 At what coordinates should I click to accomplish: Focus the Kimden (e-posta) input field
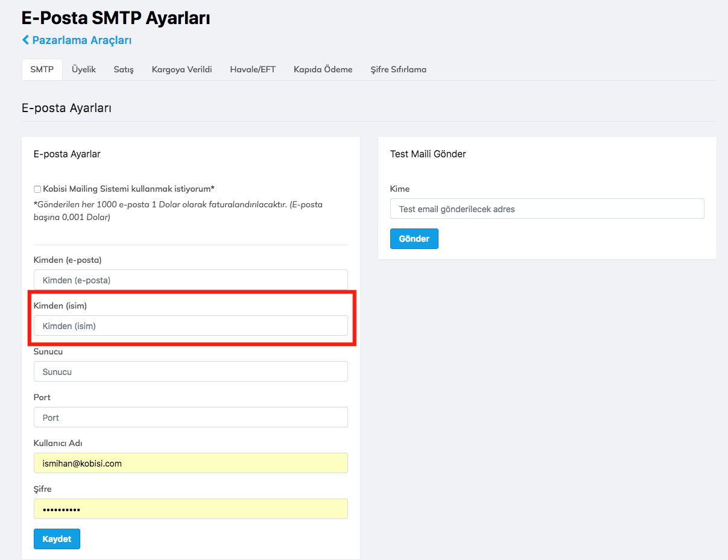(x=191, y=280)
